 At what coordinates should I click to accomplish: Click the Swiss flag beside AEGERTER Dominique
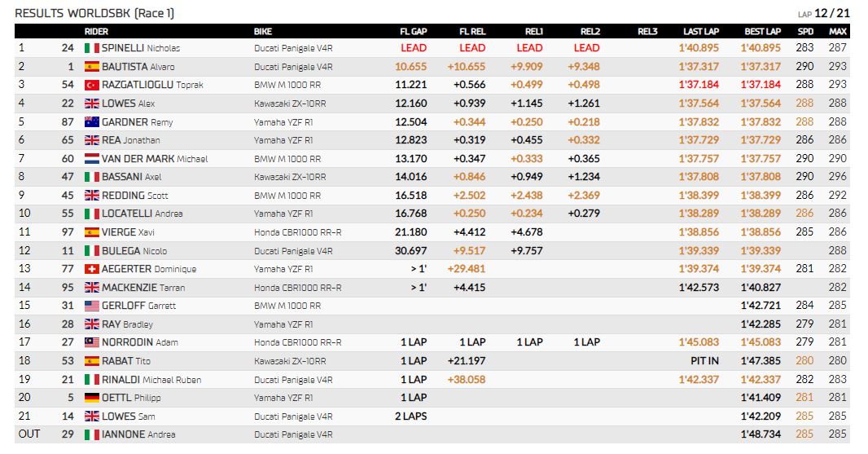[x=91, y=269]
